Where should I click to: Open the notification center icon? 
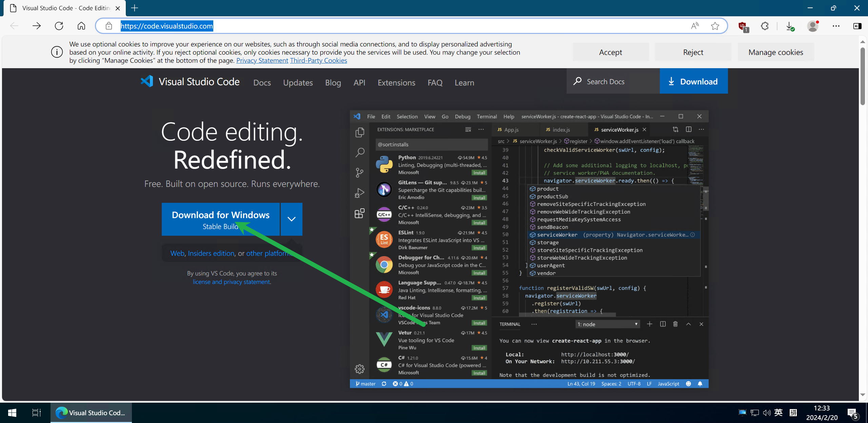[853, 414]
